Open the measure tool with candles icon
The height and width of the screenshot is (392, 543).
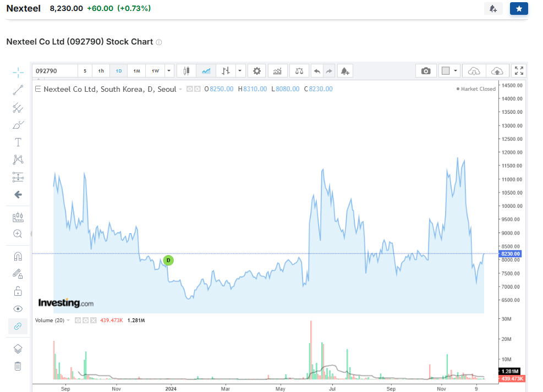coord(18,217)
